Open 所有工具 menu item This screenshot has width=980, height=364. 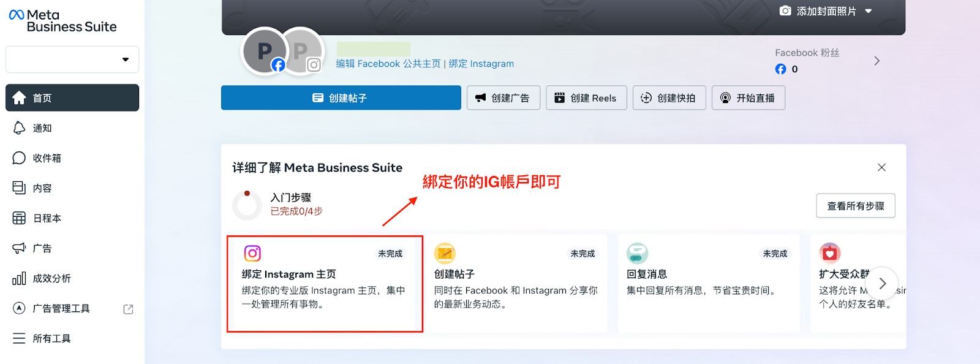click(x=51, y=338)
